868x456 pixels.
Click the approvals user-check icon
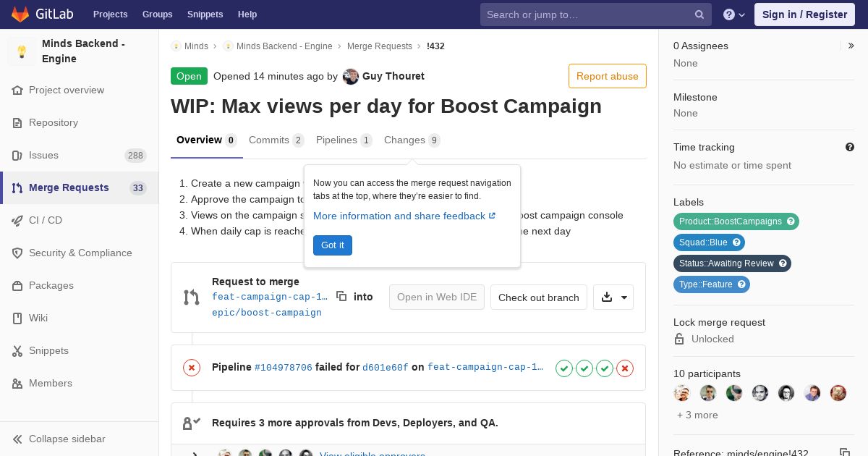point(191,423)
